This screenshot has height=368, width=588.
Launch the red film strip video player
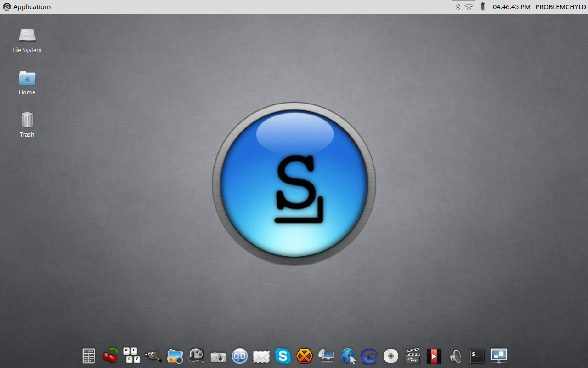click(x=434, y=356)
